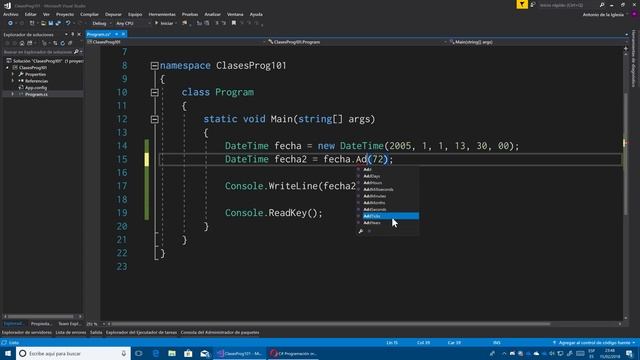Viewport: 640px width, 360px height.
Task: Select App.config in Solution Explorer
Action: [36, 88]
